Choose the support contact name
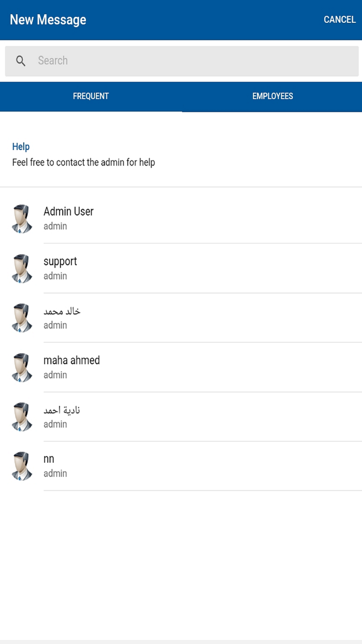Screen dimensions: 362x644 click(x=60, y=261)
